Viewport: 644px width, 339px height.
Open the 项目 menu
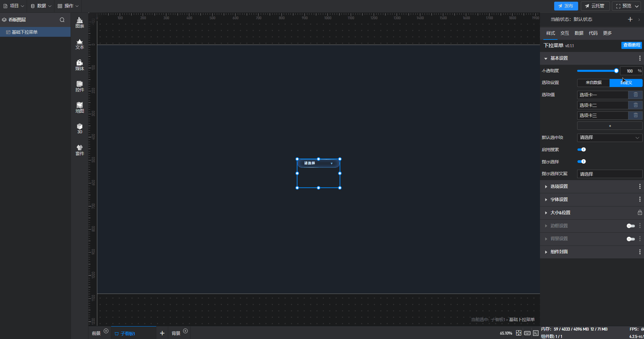(14, 6)
